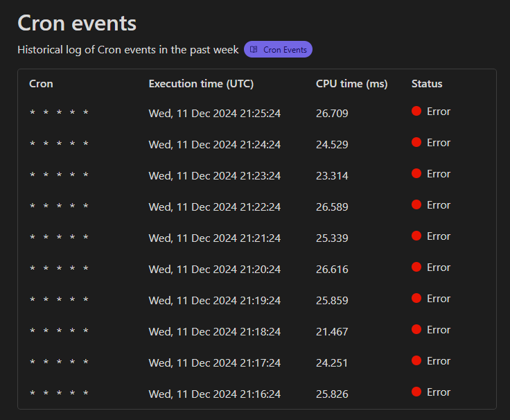
Task: Click the Error status text for 21:18:24
Action: click(439, 330)
